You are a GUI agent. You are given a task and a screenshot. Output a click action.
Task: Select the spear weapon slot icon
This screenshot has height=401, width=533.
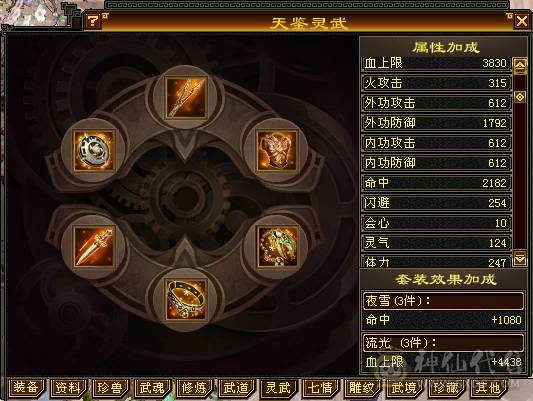[186, 98]
